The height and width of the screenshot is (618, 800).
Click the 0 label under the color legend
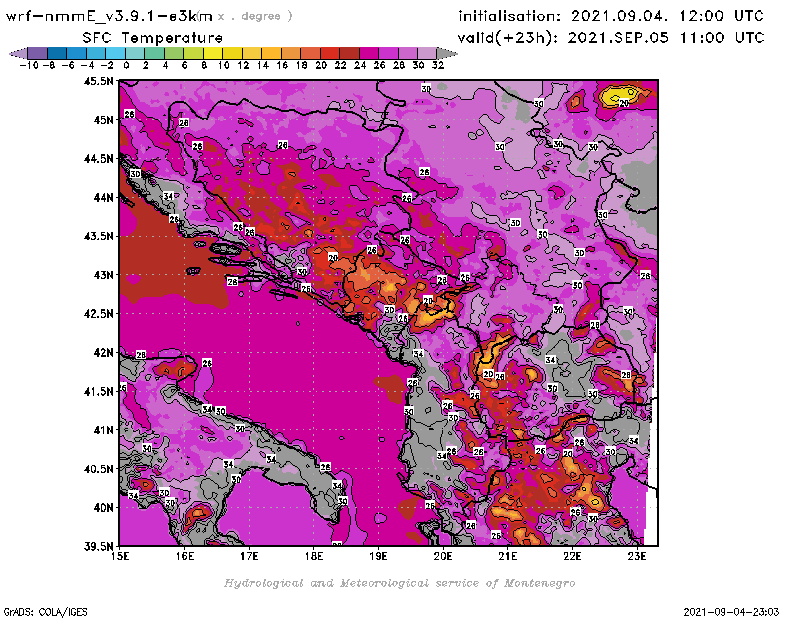point(126,65)
